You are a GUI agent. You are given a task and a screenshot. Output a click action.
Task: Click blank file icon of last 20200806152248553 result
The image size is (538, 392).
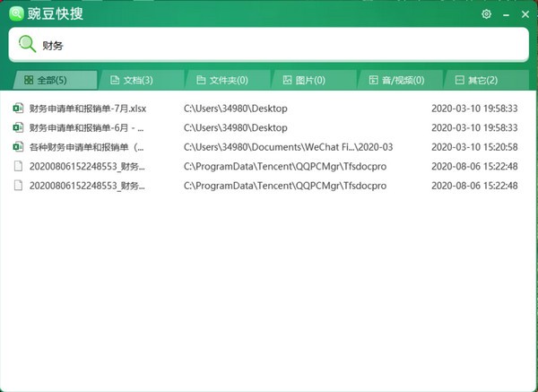18,185
